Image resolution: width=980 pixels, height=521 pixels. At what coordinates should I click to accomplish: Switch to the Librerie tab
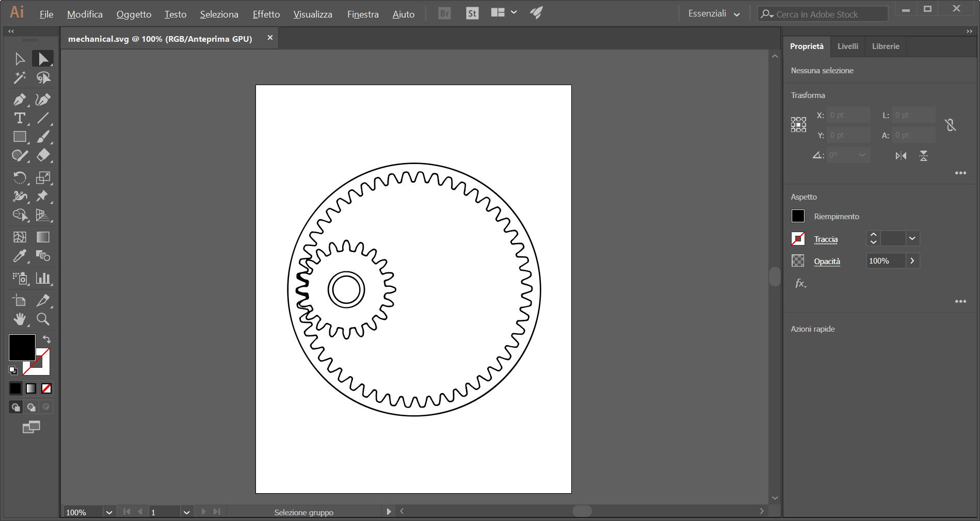click(886, 46)
